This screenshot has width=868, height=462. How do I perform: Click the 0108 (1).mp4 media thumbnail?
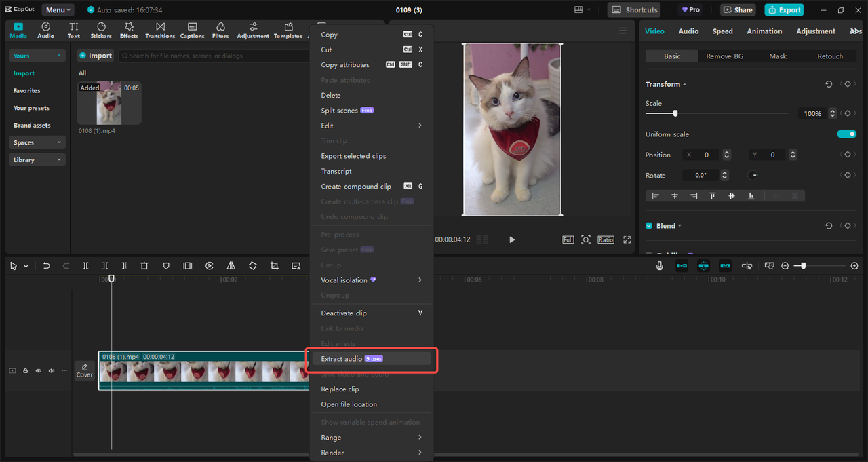coord(109,103)
